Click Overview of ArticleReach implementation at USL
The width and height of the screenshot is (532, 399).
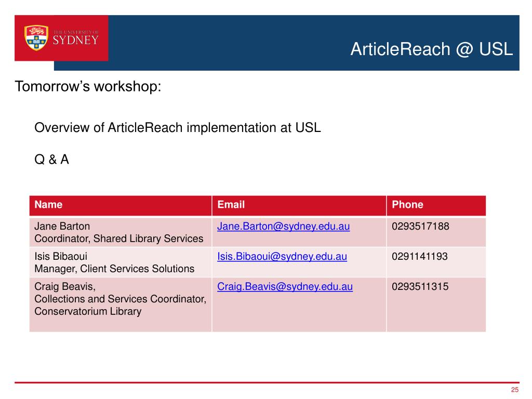coord(178,128)
